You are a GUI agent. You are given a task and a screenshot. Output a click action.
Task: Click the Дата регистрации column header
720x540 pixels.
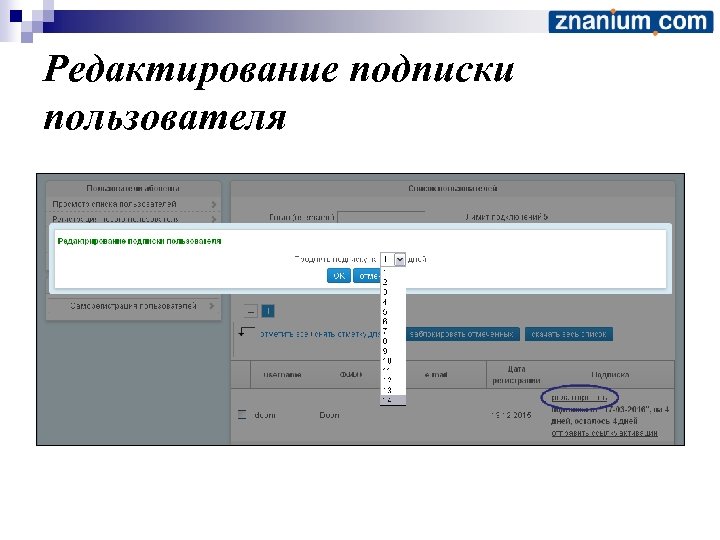coord(517,375)
